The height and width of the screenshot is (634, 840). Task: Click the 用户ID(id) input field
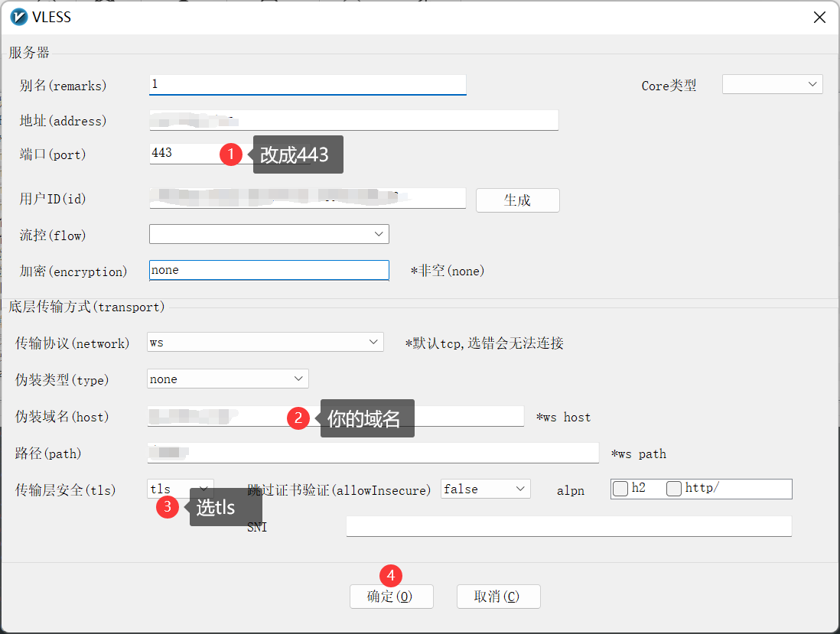pos(306,199)
